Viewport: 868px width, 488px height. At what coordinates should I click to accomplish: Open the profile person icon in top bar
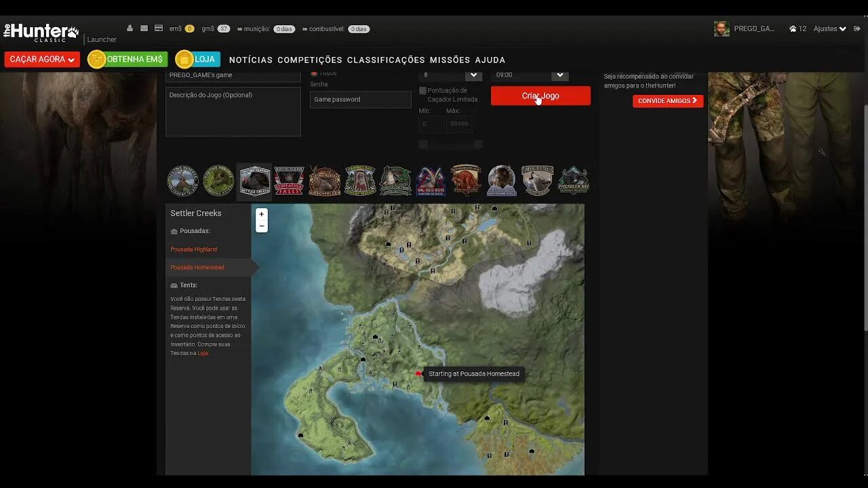(130, 28)
